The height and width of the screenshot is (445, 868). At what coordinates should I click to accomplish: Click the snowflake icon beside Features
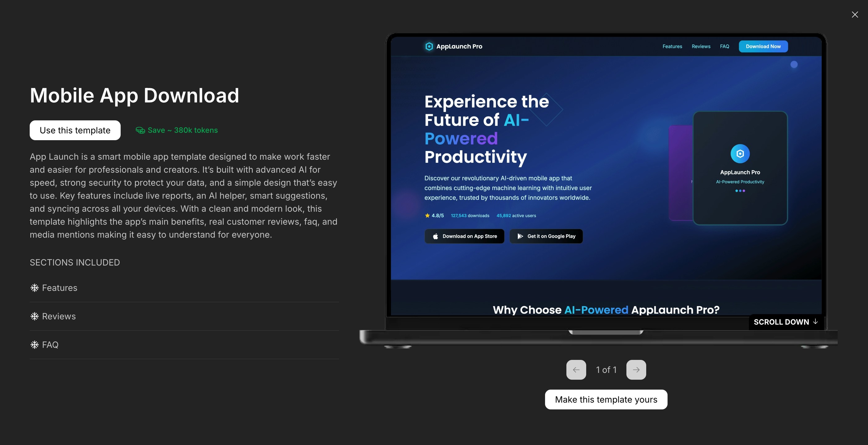(x=34, y=288)
